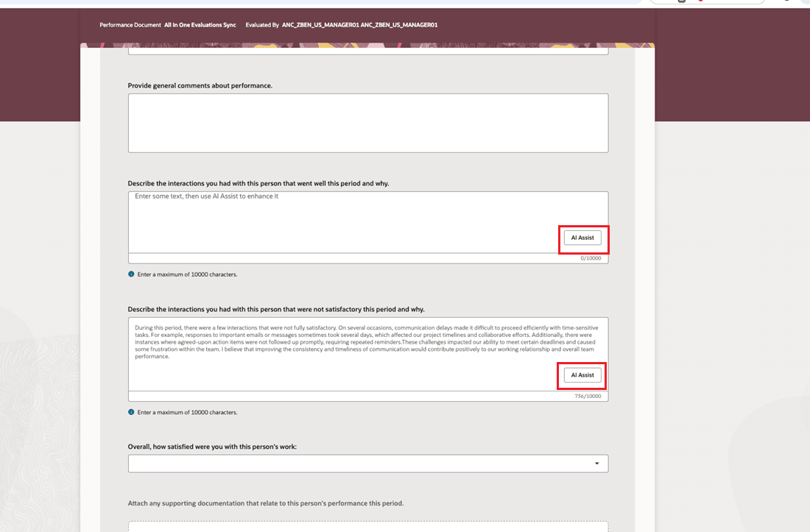Click inside the general performance comments box

(x=368, y=121)
